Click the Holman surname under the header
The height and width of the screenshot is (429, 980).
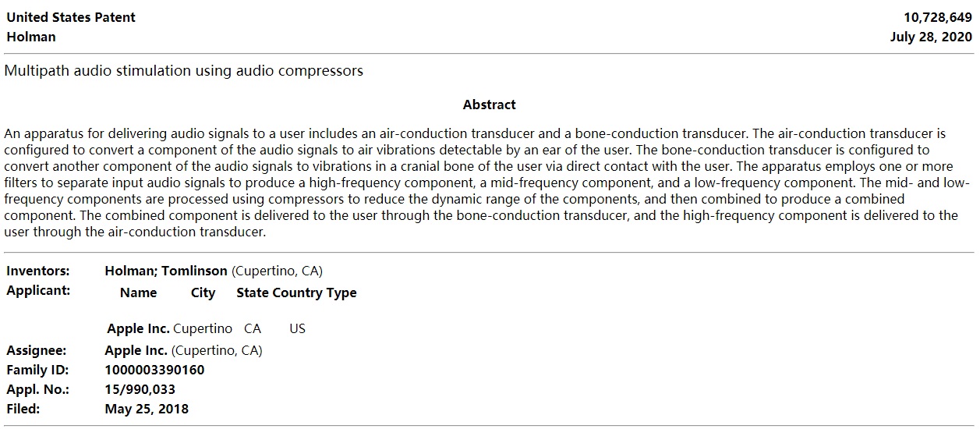tap(31, 37)
